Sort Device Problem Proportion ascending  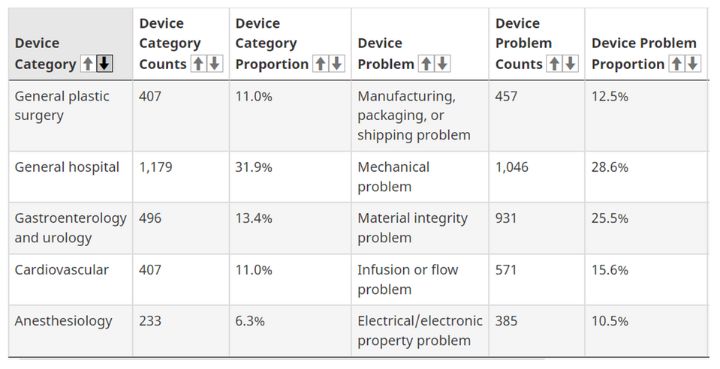(x=676, y=64)
